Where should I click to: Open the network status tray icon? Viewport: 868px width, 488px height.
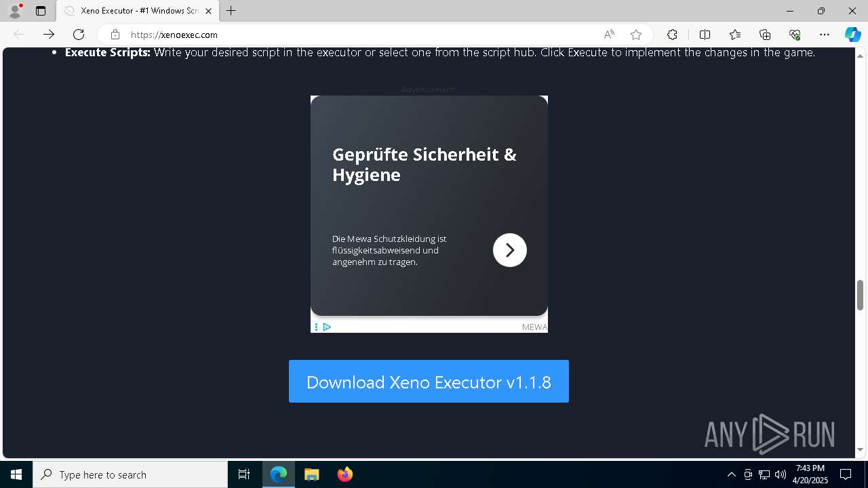(764, 474)
